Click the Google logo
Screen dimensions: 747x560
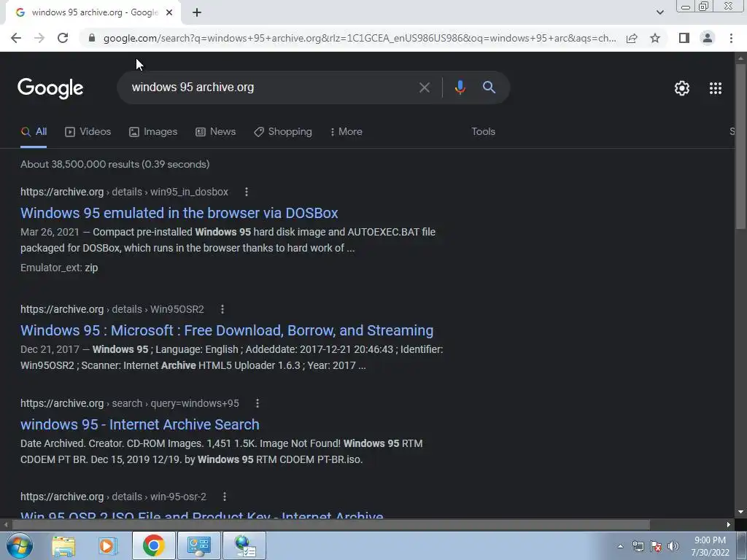pos(50,88)
